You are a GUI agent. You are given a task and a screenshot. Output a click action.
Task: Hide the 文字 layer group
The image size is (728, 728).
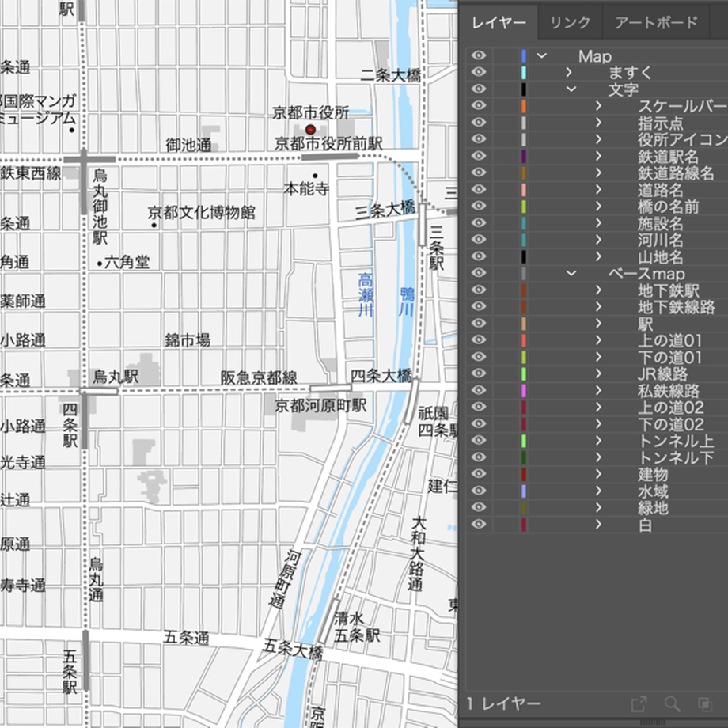click(x=479, y=89)
